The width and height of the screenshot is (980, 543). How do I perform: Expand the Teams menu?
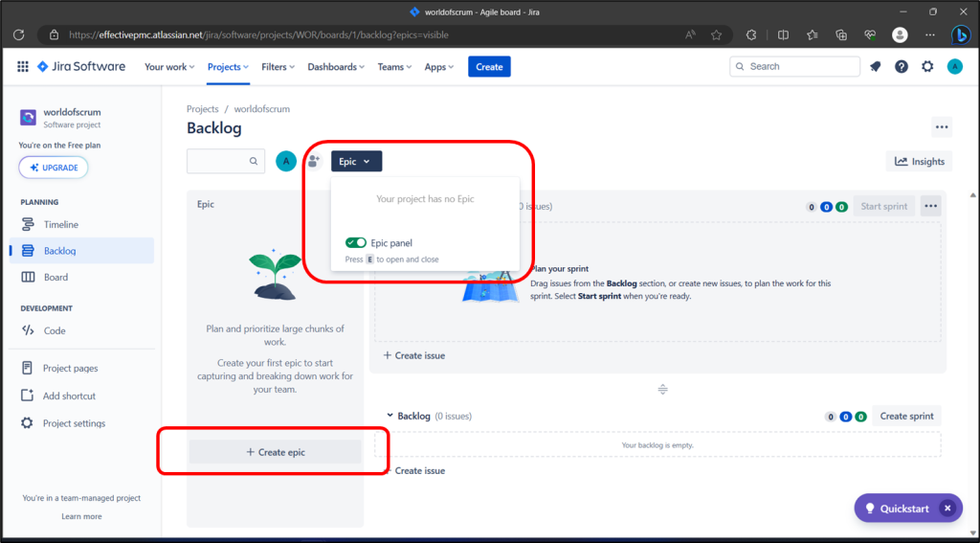pyautogui.click(x=394, y=67)
